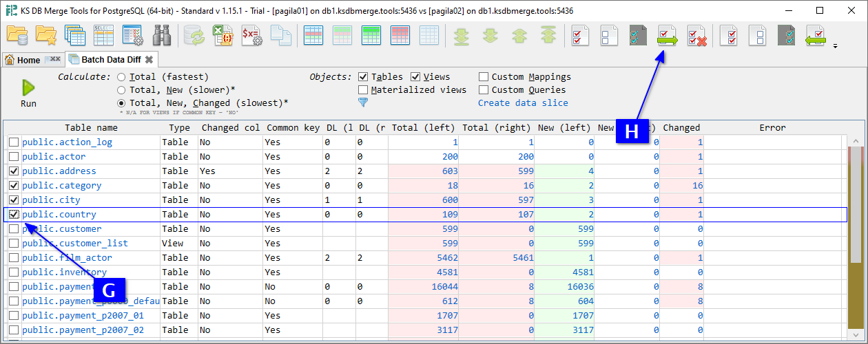The height and width of the screenshot is (344, 868).
Task: Click the checklist icon with red X
Action: (x=696, y=35)
